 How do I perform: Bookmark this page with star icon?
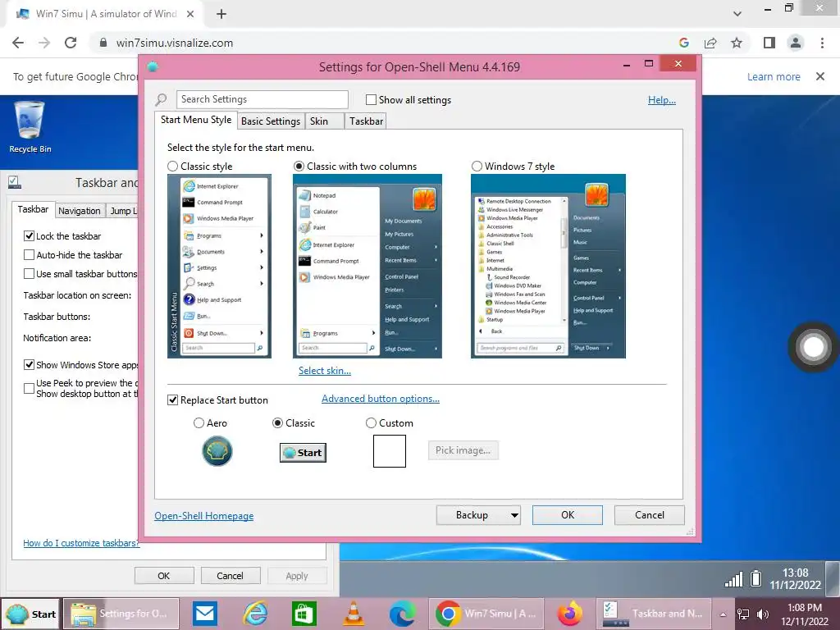[737, 43]
